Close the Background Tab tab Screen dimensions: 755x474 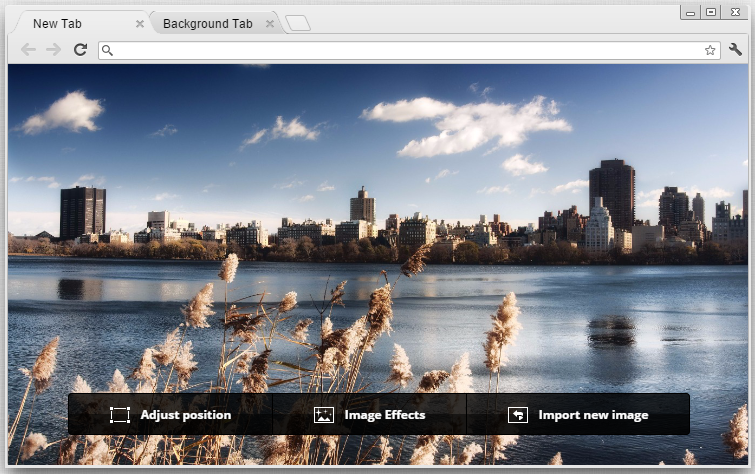tap(270, 24)
